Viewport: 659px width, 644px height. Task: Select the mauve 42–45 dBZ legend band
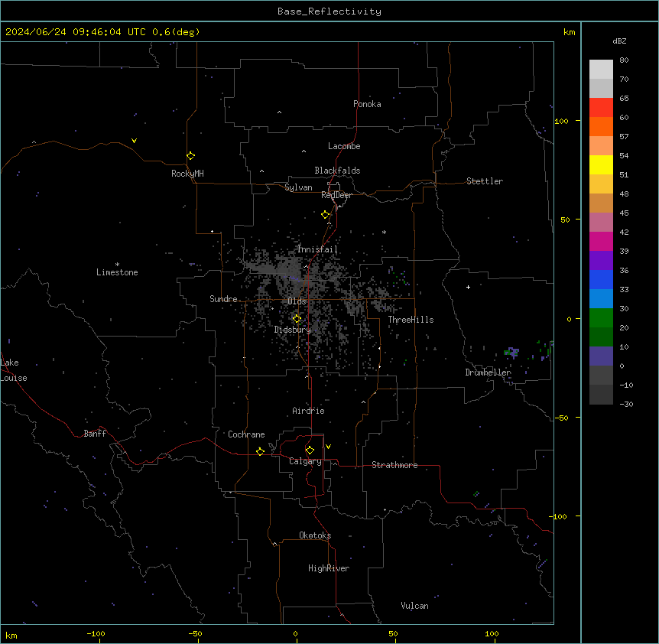(601, 223)
